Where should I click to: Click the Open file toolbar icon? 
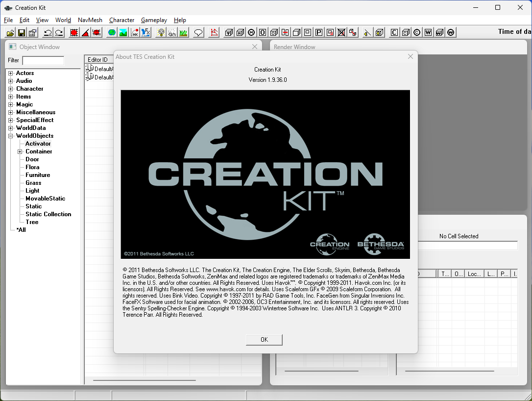10,32
